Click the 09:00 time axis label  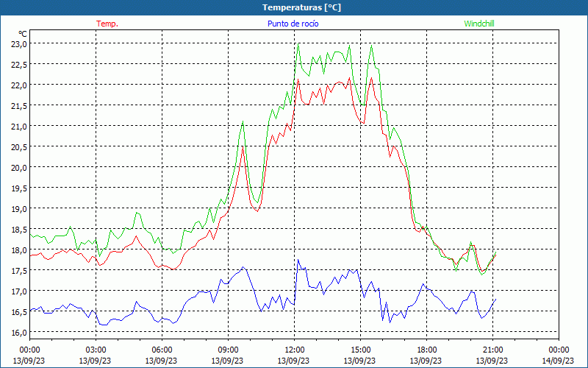click(228, 350)
